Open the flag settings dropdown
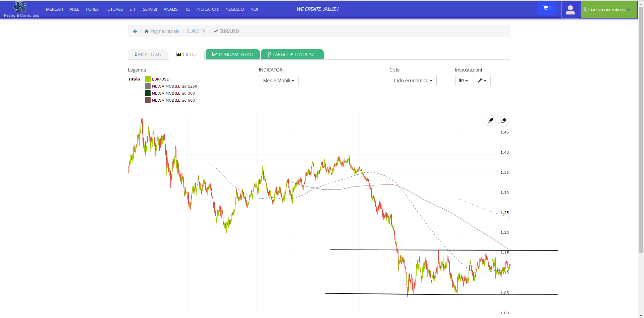The width and height of the screenshot is (644, 318). click(464, 81)
